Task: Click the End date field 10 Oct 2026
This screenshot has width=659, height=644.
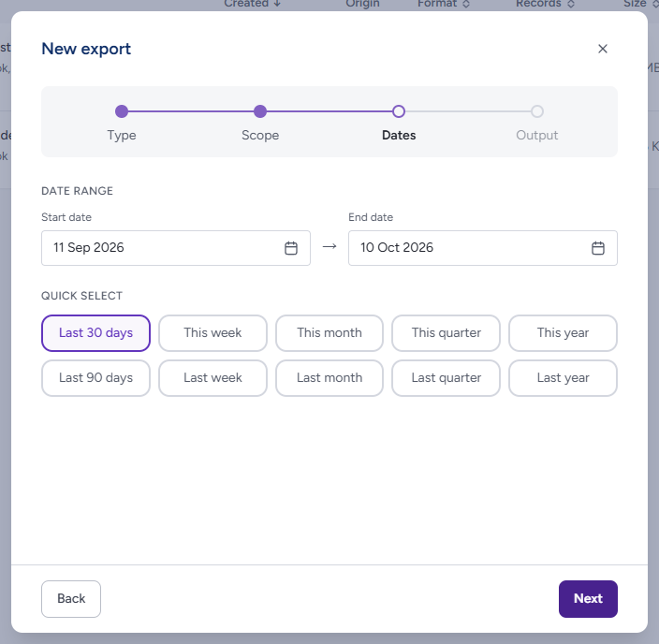Action: 482,248
